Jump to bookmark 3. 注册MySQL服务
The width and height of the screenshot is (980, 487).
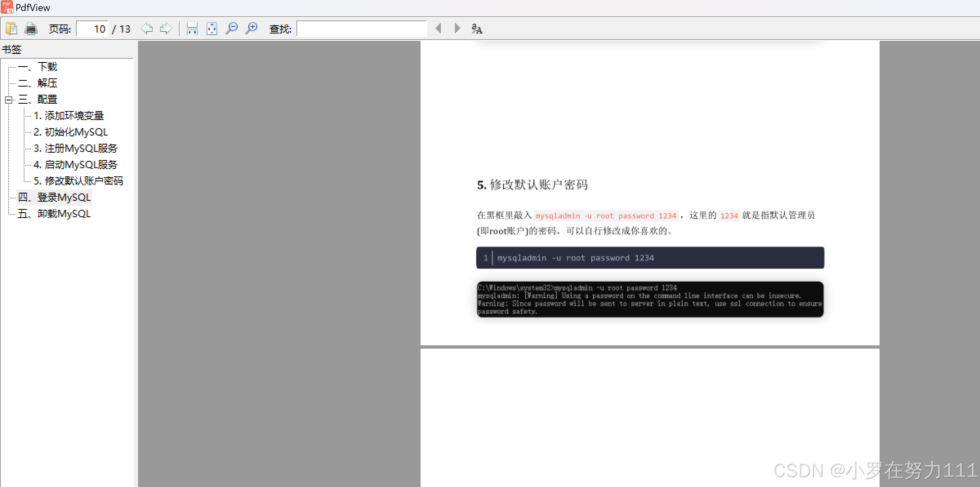[75, 149]
